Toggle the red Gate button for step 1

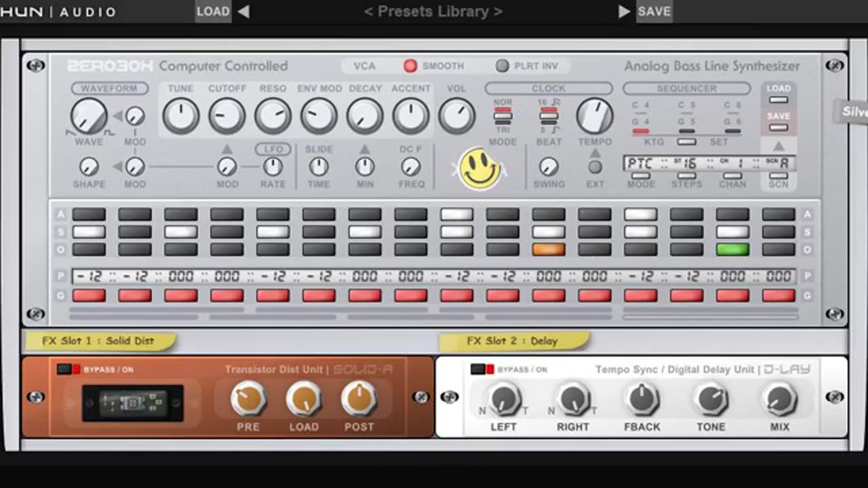[89, 296]
